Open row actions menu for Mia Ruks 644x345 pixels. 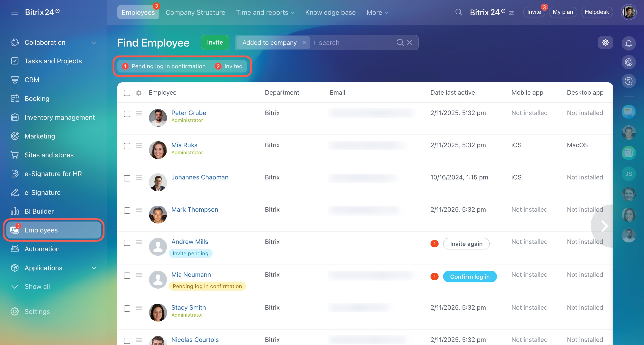tap(139, 145)
